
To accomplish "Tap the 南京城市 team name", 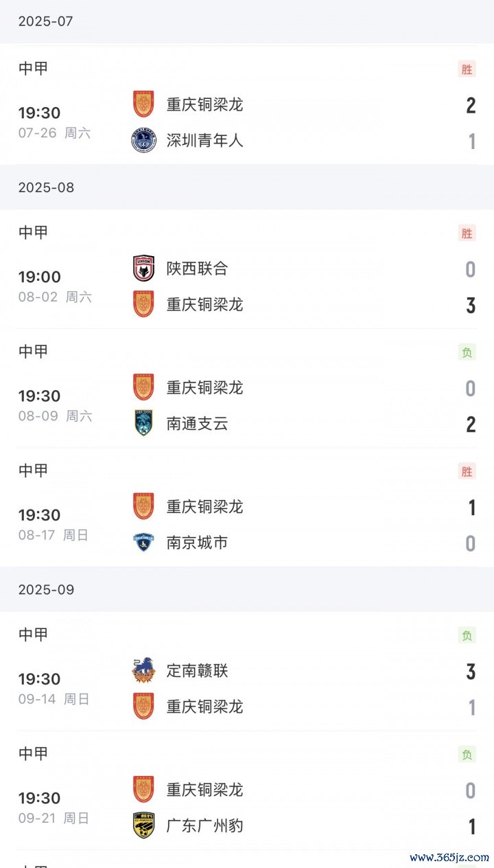I will pos(197,542).
